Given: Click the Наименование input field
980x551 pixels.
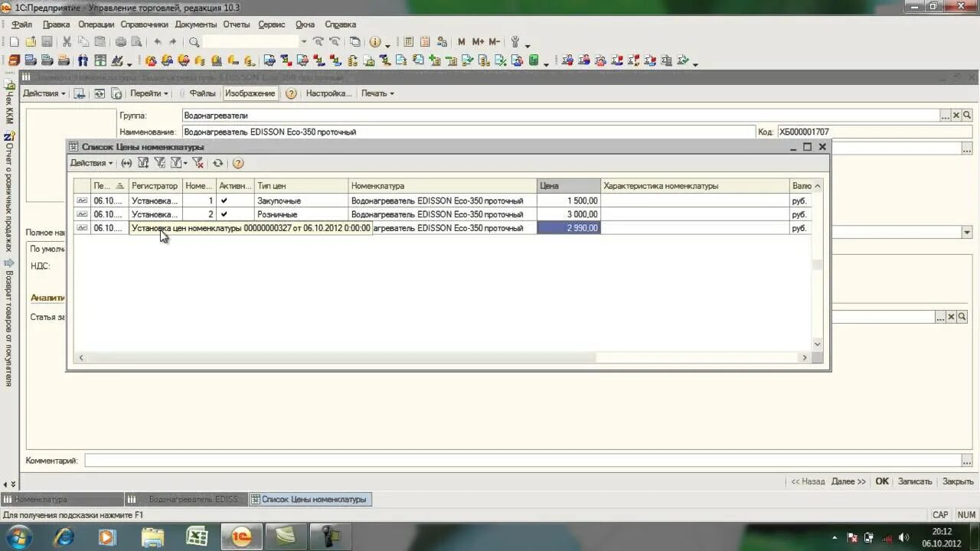Looking at the screenshot, I should (x=469, y=132).
